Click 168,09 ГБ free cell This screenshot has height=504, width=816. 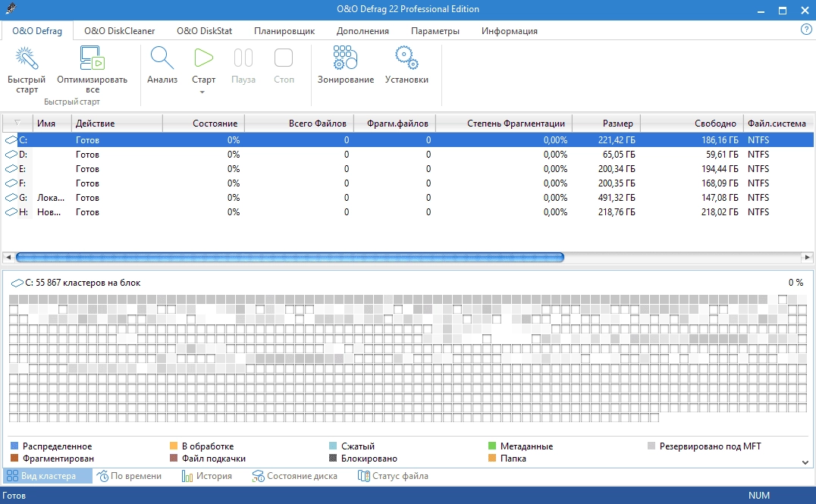point(720,183)
